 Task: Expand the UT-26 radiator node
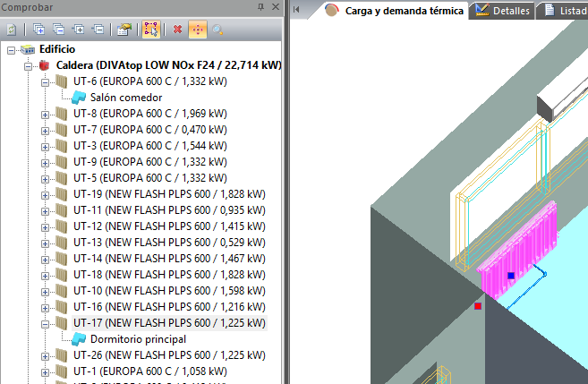coord(45,356)
